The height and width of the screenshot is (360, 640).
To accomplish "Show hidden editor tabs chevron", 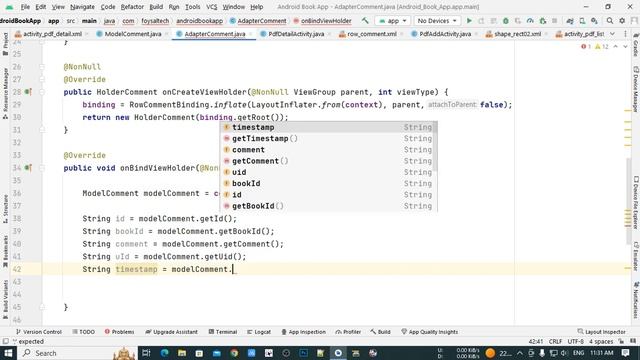I will 612,34.
